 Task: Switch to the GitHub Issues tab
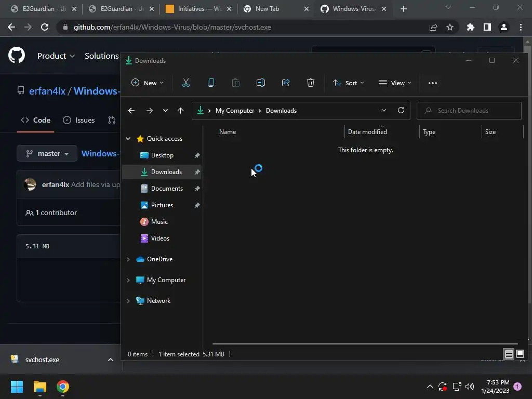point(79,120)
